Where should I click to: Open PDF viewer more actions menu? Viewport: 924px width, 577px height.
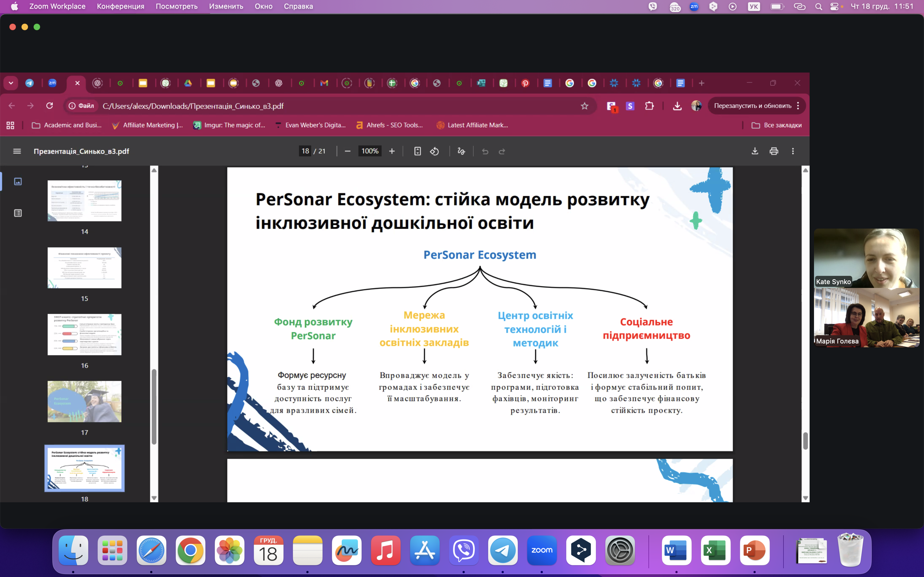tap(793, 151)
